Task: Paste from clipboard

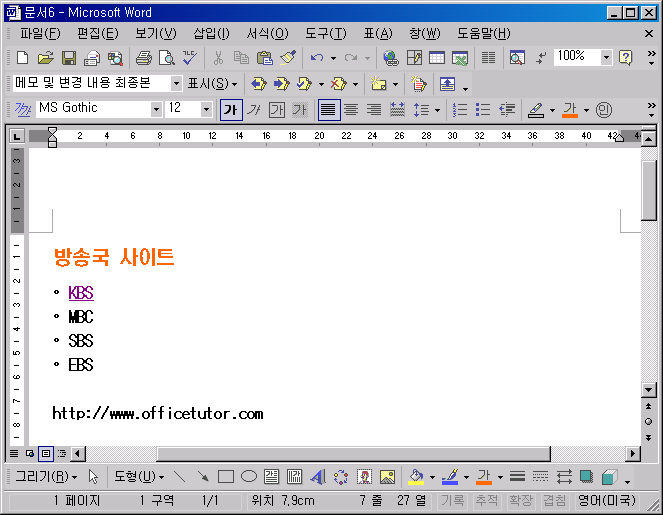Action: tap(265, 58)
